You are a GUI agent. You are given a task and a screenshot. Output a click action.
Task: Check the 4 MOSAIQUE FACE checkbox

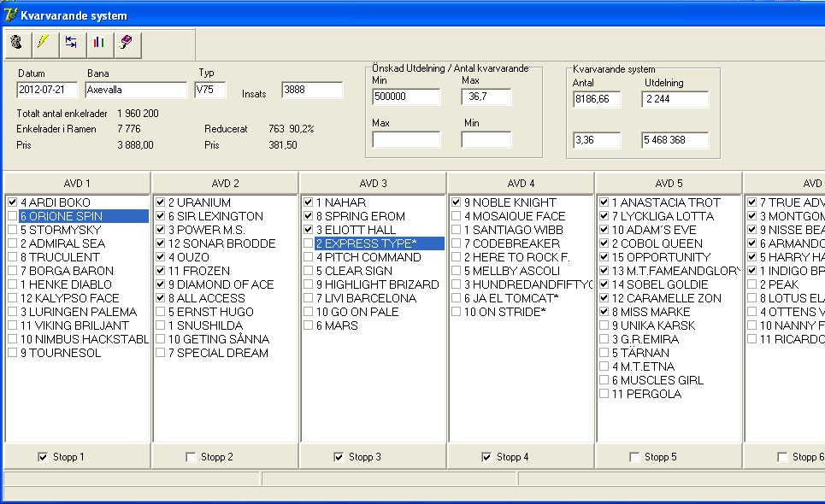pos(457,215)
